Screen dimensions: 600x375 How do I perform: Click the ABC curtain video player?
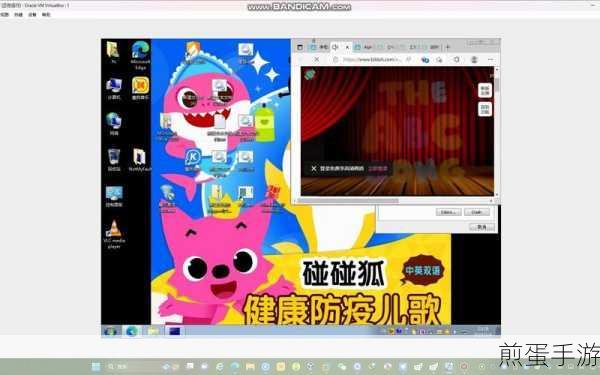point(397,131)
